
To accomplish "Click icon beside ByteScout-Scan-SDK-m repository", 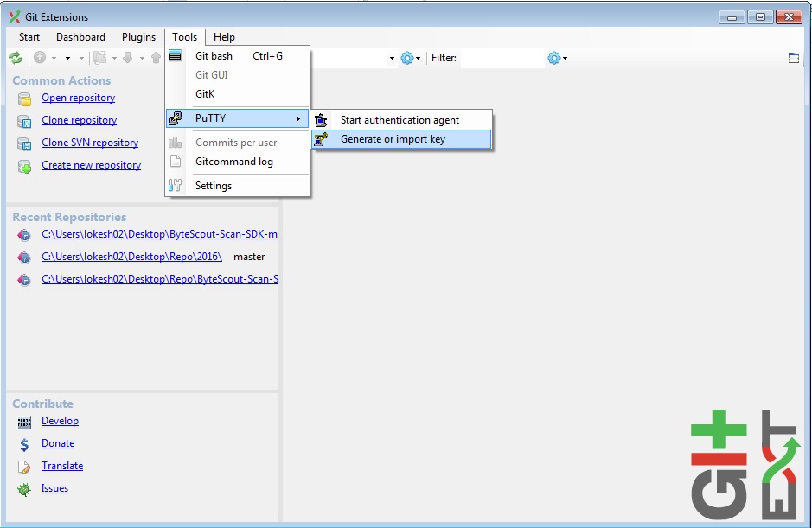I will [24, 235].
